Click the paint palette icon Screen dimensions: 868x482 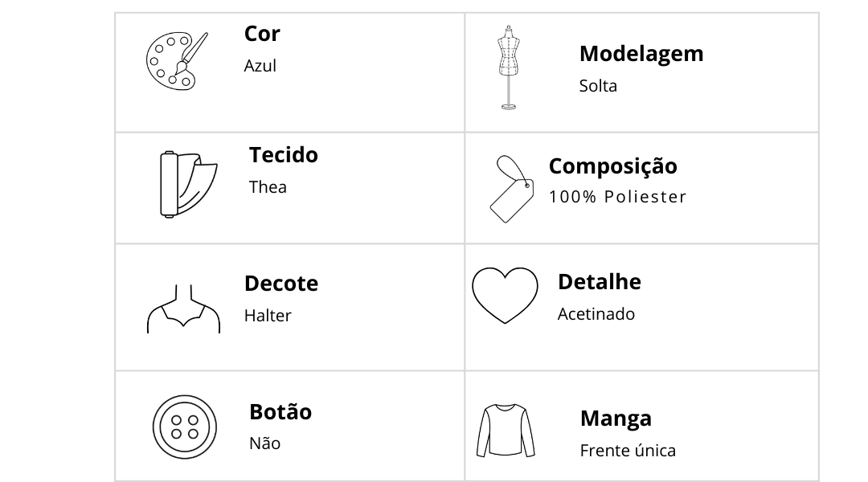(177, 61)
